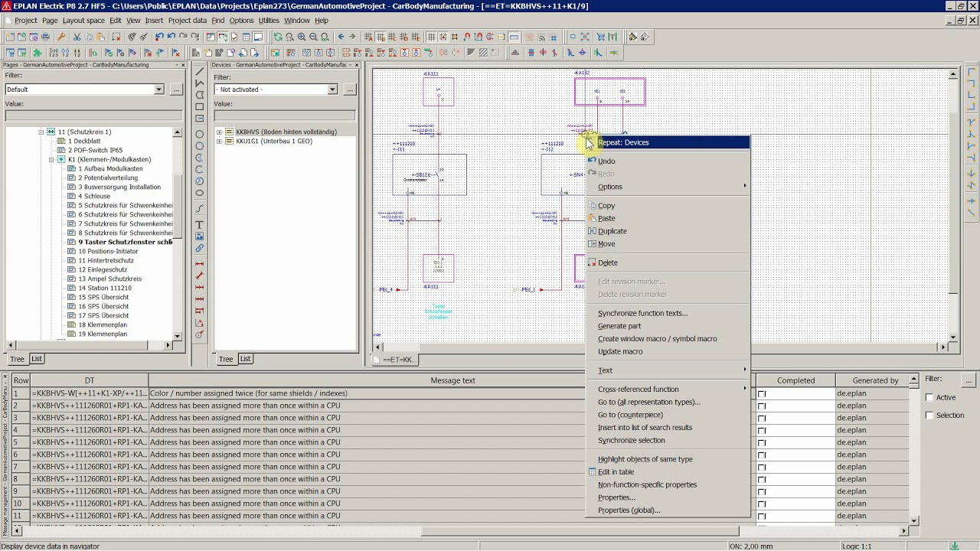The width and height of the screenshot is (980, 551).
Task: Click the Zoom out magnifier icon
Action: coord(313,36)
